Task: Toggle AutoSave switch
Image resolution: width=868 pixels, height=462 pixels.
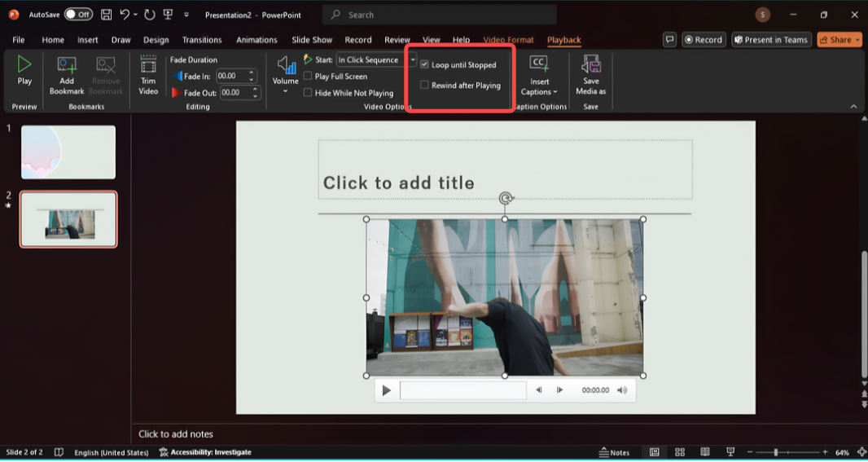Action: (78, 15)
